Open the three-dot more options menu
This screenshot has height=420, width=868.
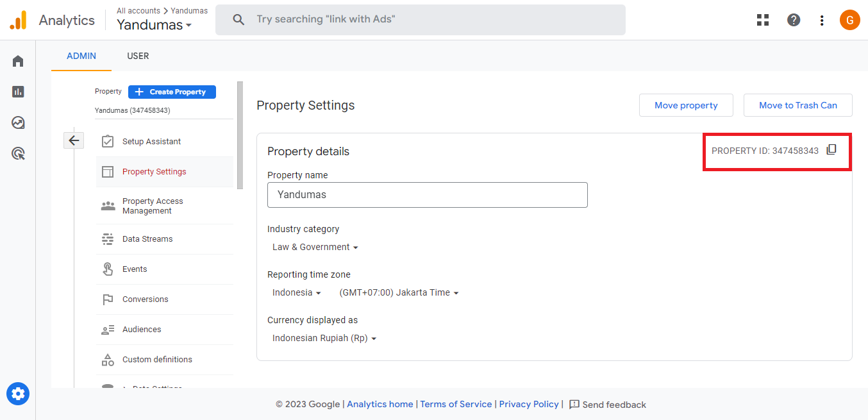pyautogui.click(x=822, y=20)
